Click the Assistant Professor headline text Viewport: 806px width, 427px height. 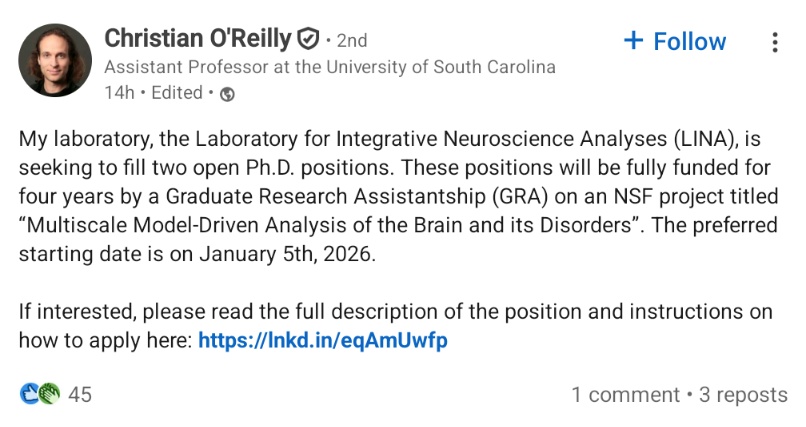coord(330,67)
